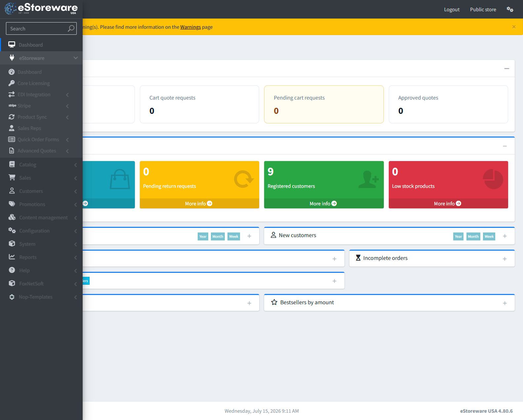Click the Logout link

pos(452,9)
